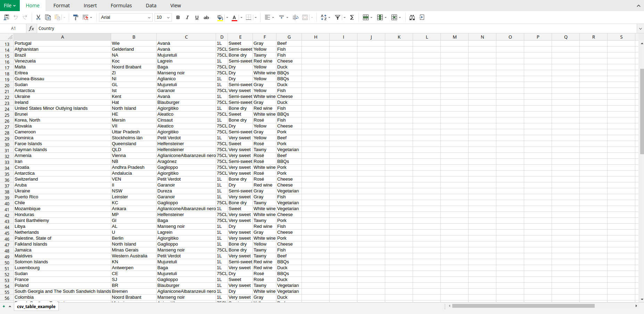Open the font size dropdown

(x=168, y=17)
